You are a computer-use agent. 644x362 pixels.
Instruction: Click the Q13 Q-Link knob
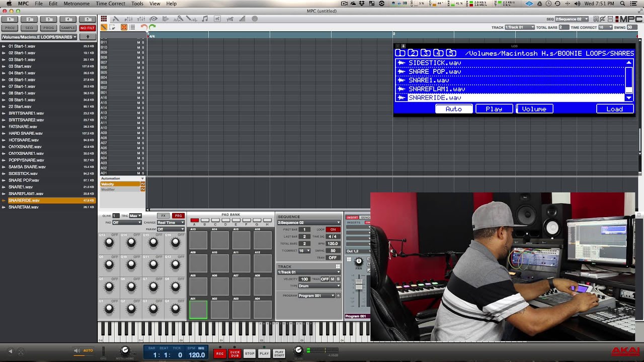point(109,243)
